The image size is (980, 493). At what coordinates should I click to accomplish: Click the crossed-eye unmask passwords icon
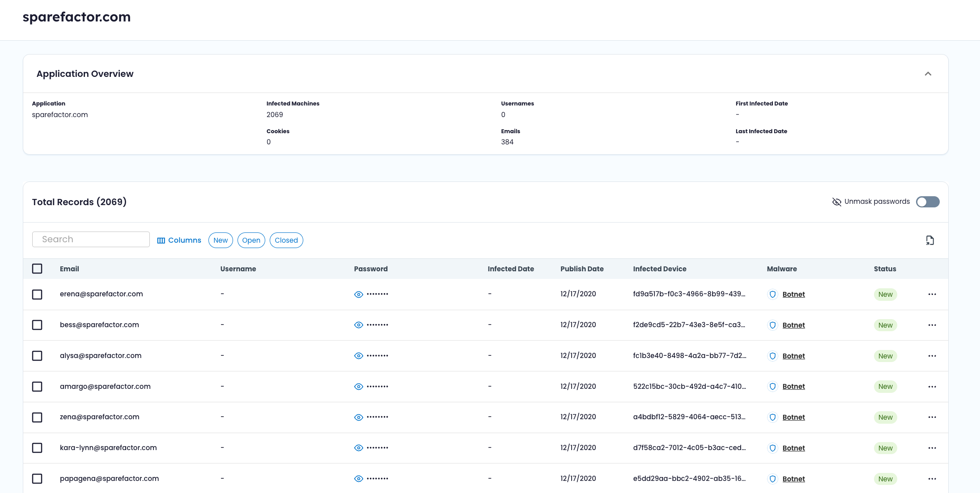836,202
